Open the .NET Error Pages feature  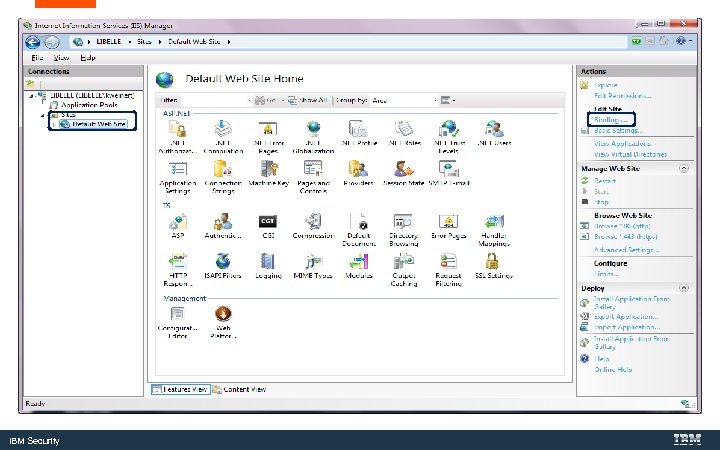[x=268, y=137]
